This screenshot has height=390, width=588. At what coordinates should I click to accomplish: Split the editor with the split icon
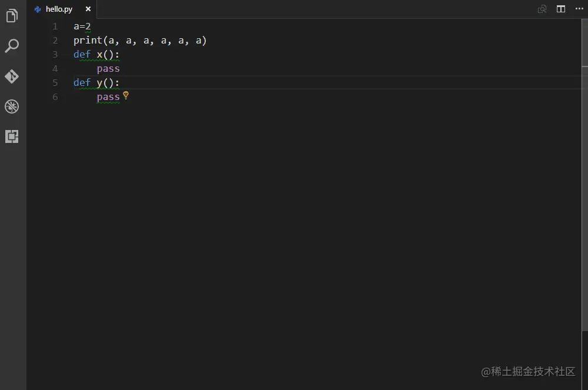point(561,9)
